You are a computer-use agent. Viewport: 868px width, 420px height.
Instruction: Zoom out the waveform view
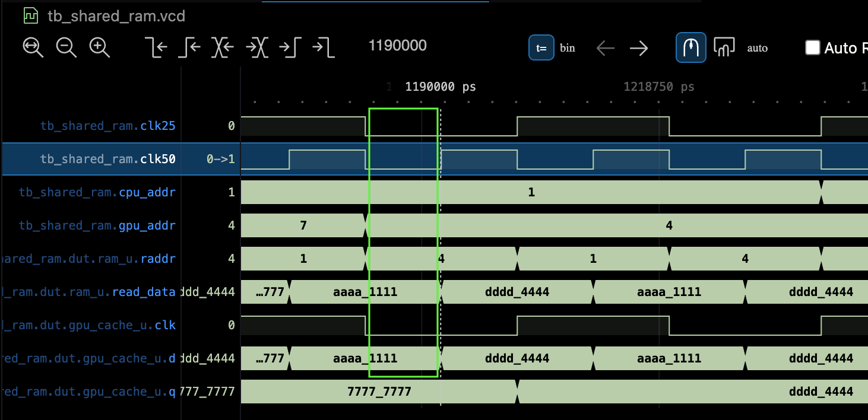click(x=66, y=47)
